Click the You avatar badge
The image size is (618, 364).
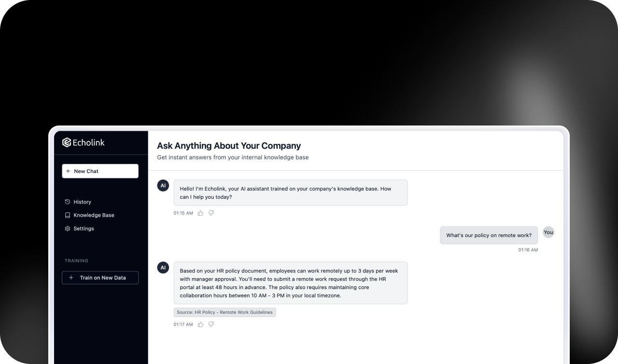548,232
